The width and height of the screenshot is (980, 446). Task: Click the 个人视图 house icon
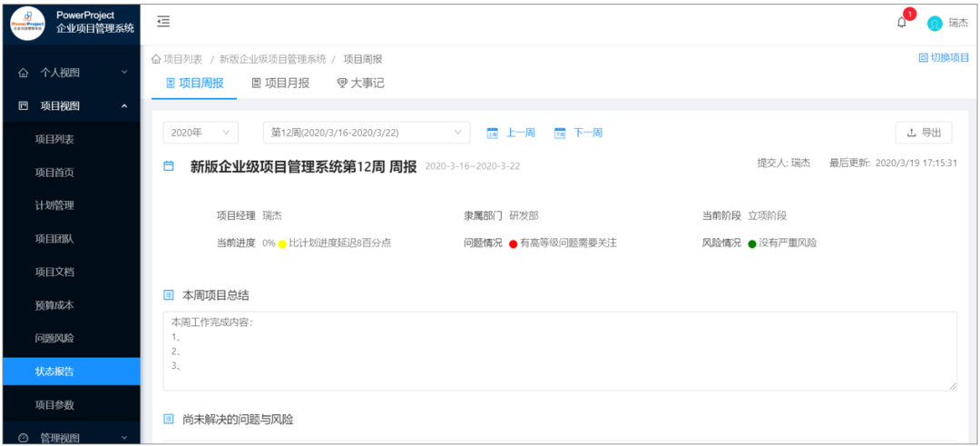(24, 73)
